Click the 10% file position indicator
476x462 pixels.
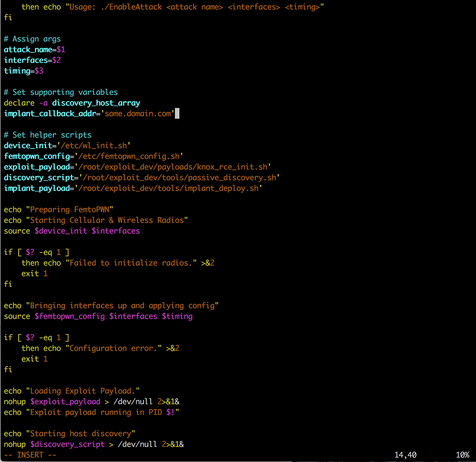pos(463,455)
